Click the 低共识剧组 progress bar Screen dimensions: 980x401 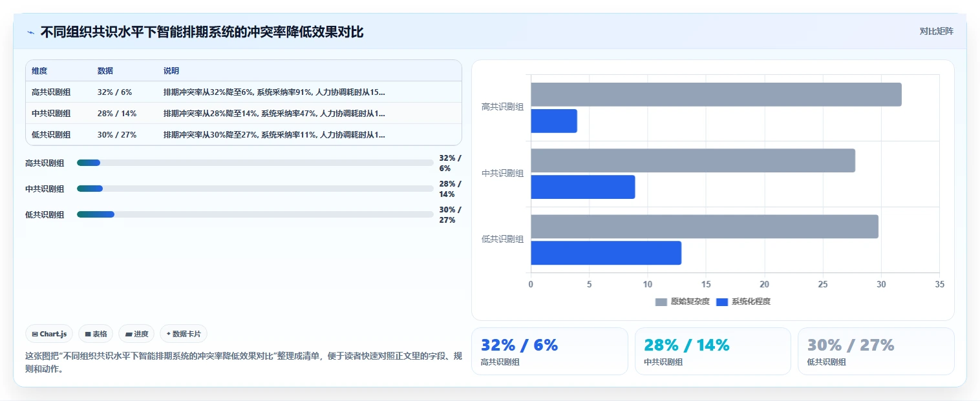[x=255, y=214]
